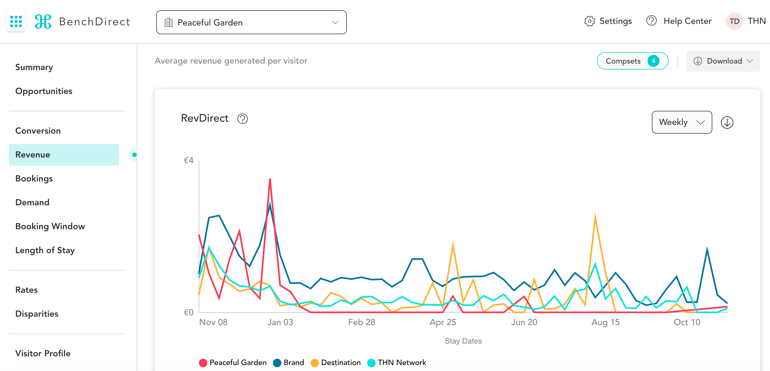The width and height of the screenshot is (770, 371).
Task: Open Settings via the gear icon
Action: (589, 21)
